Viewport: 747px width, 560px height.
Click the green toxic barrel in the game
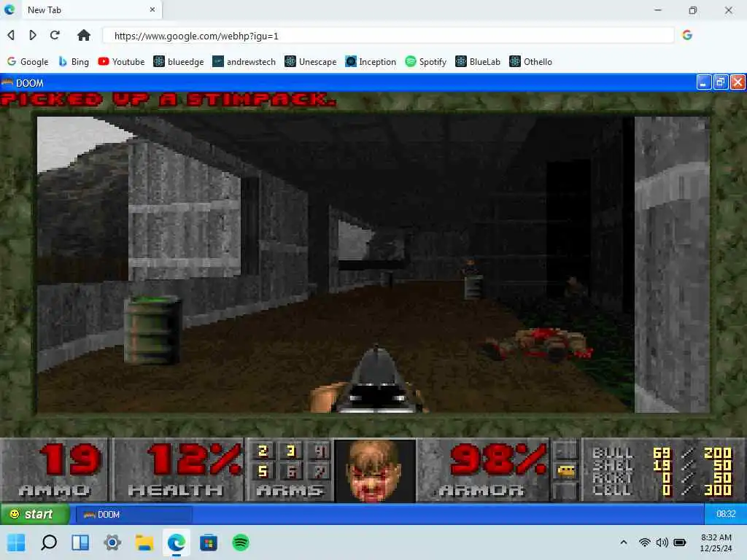pos(152,330)
